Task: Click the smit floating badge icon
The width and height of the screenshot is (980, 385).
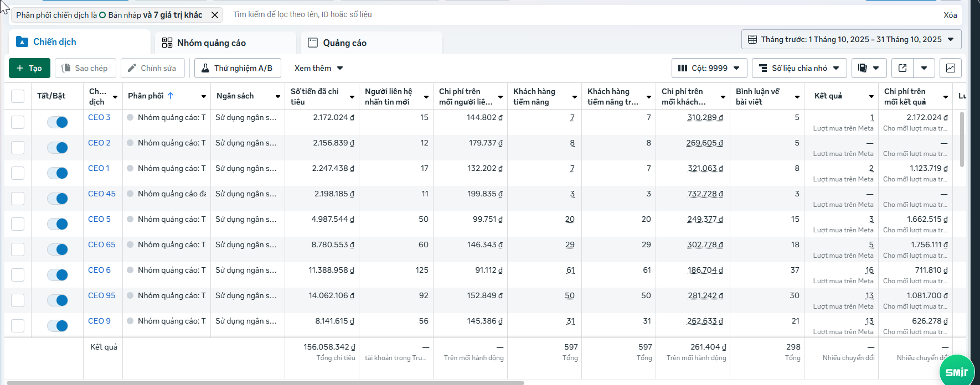Action: point(956,371)
